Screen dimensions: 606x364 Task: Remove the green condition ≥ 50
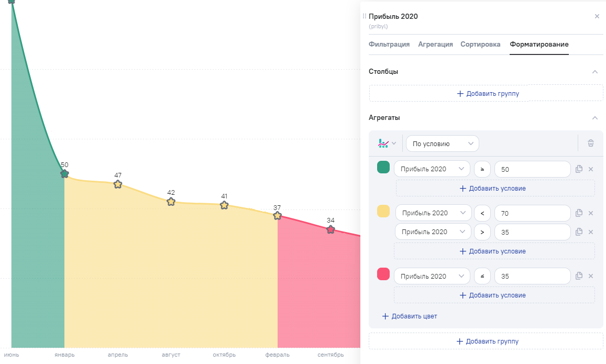(591, 169)
